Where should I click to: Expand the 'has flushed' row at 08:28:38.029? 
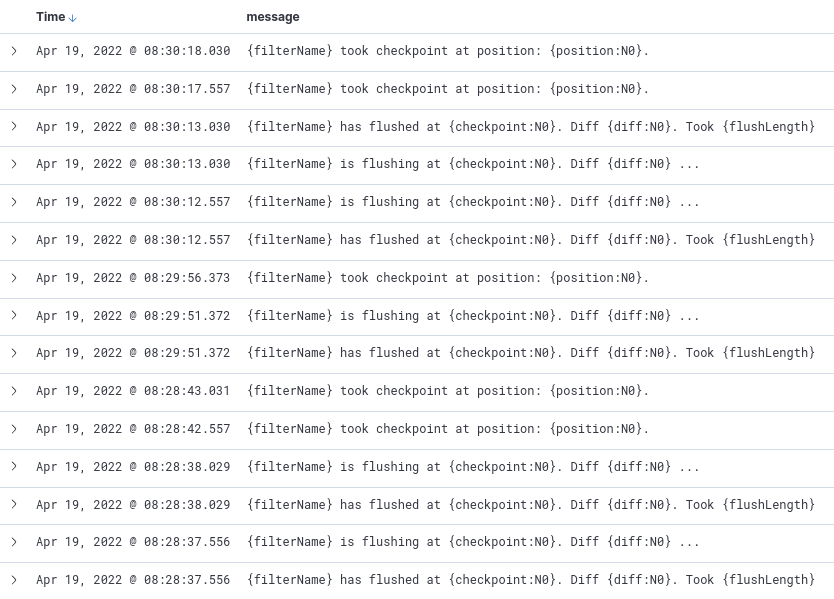(x=14, y=505)
